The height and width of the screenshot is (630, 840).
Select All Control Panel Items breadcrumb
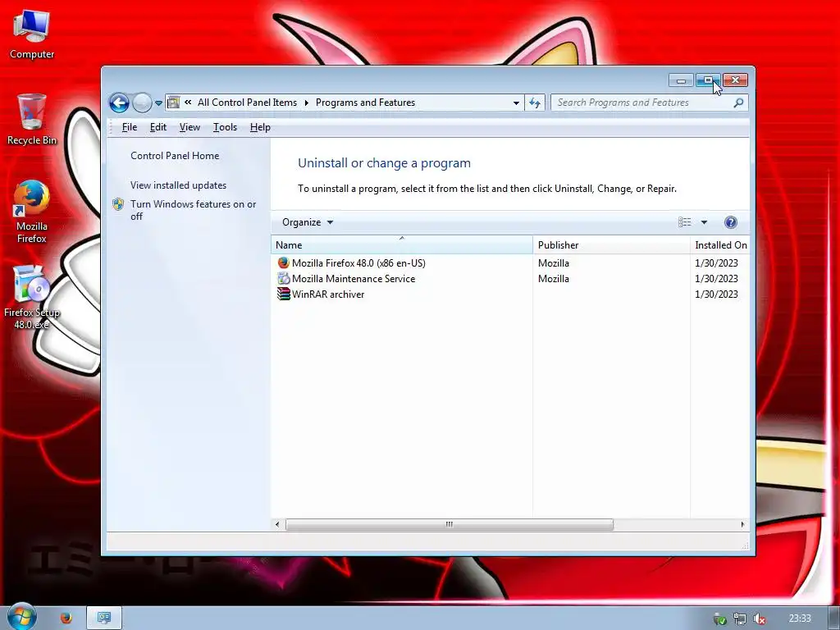coord(247,103)
